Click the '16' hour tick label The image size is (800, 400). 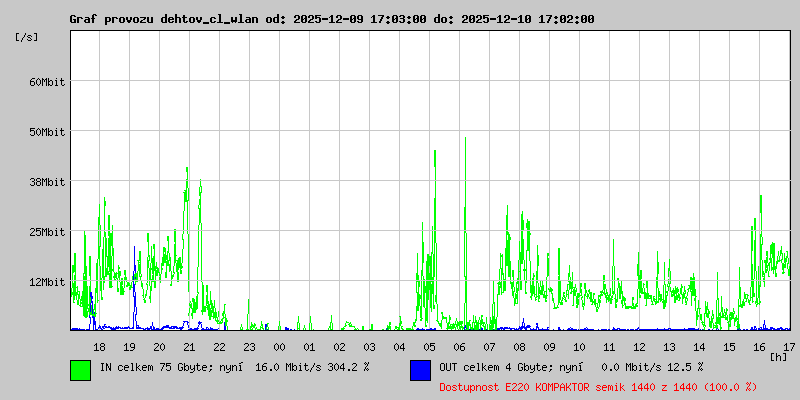[759, 347]
